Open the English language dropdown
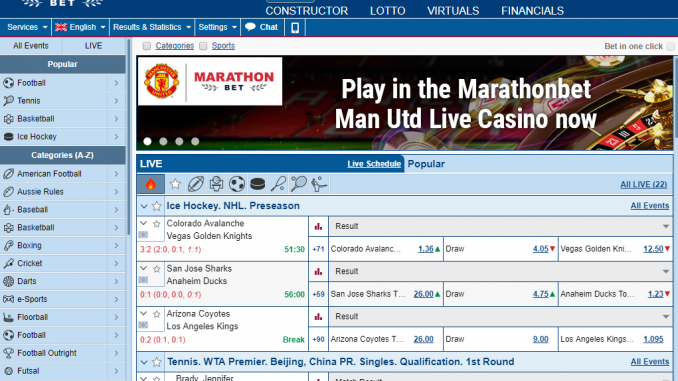The height and width of the screenshot is (381, 678). coord(80,27)
